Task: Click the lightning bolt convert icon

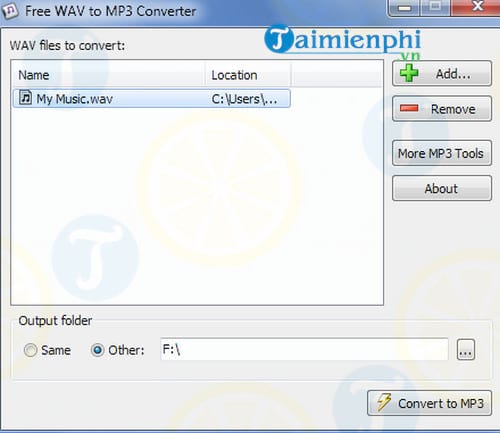Action: [384, 402]
